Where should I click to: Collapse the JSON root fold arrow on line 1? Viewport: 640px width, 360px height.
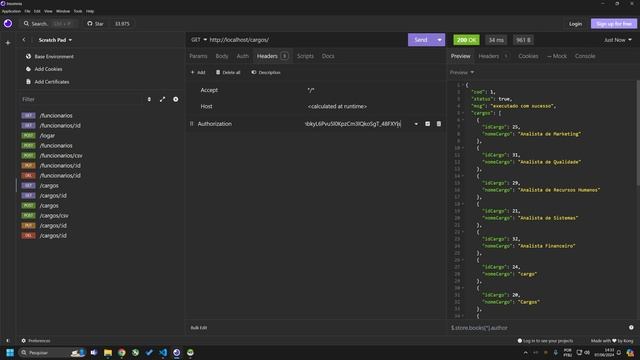tap(462, 85)
